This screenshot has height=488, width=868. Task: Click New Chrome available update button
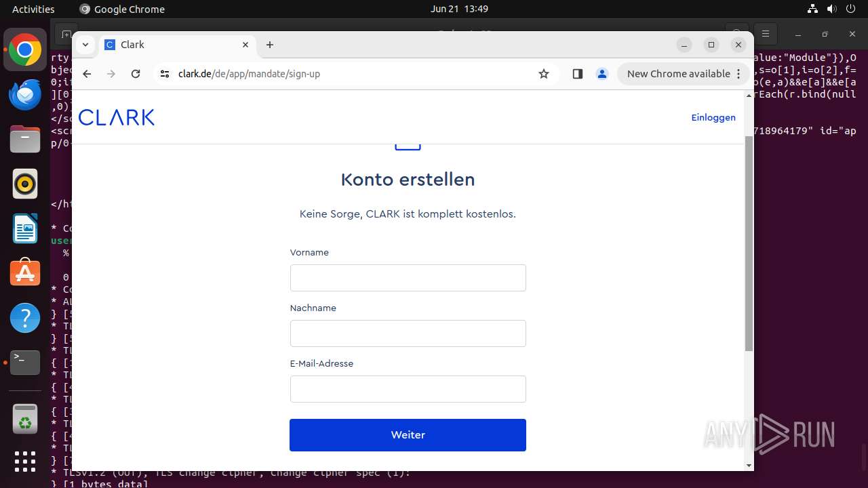pyautogui.click(x=683, y=74)
